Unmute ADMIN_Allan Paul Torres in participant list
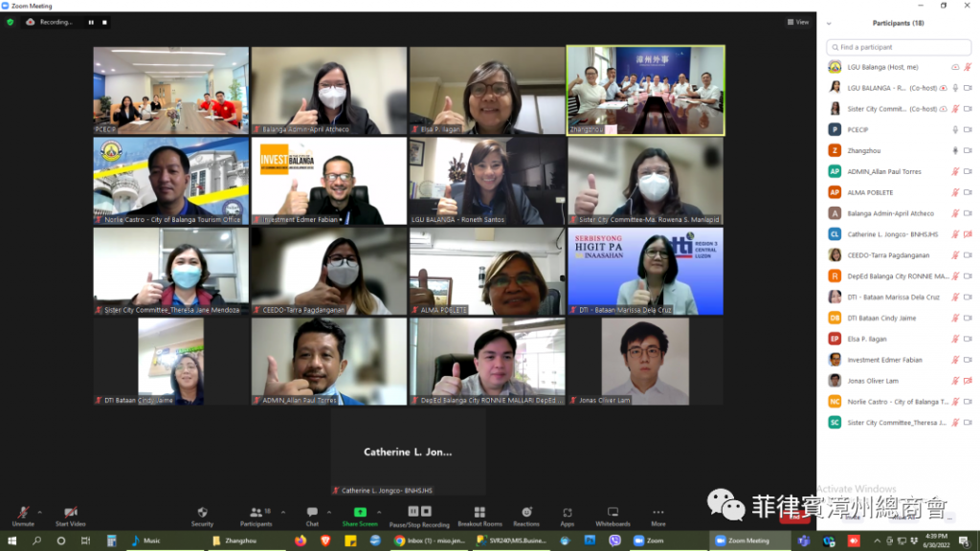Image resolution: width=980 pixels, height=551 pixels. point(955,172)
